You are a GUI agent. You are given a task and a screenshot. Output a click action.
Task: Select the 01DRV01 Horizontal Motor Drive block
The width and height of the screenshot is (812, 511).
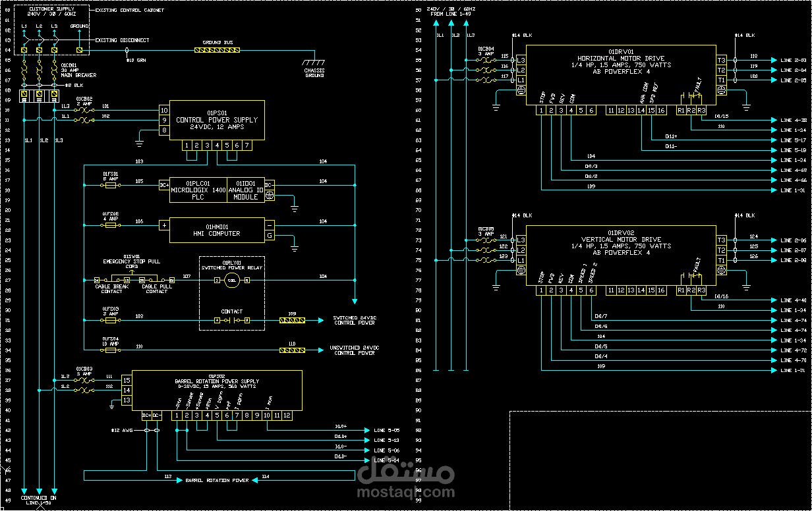point(620,74)
